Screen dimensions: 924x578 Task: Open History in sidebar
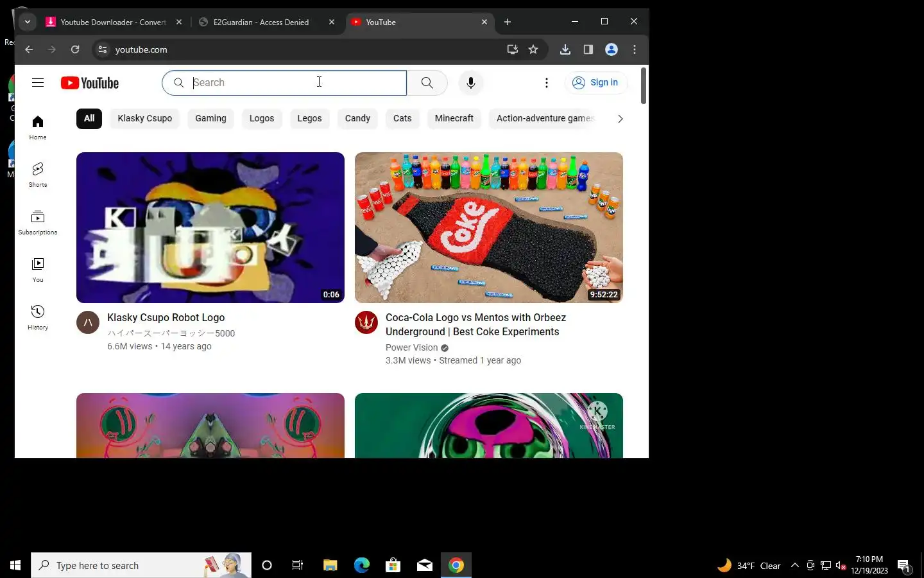(38, 318)
